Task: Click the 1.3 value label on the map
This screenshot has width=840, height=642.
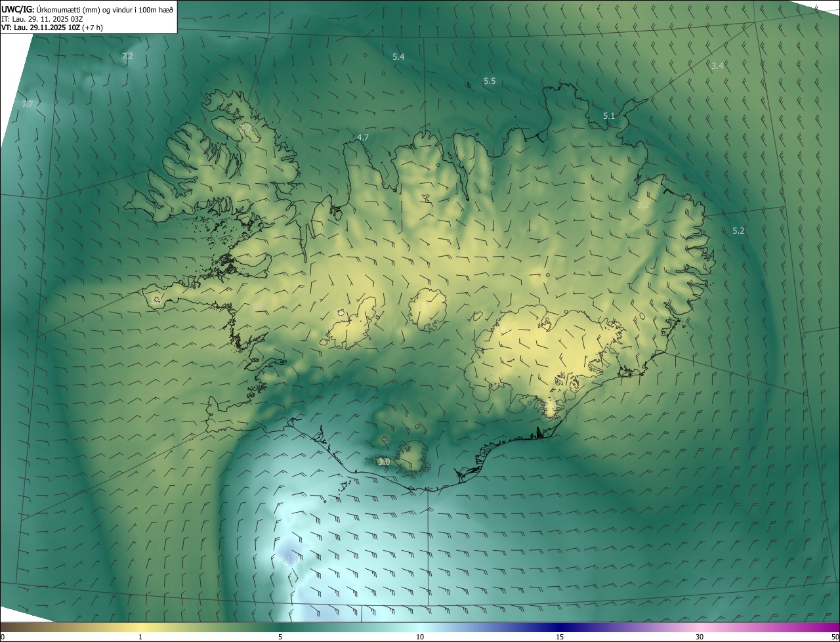Action: tap(423, 307)
